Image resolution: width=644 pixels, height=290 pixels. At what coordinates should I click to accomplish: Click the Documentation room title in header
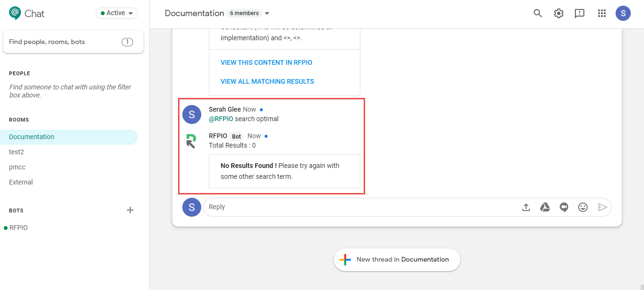pos(195,13)
